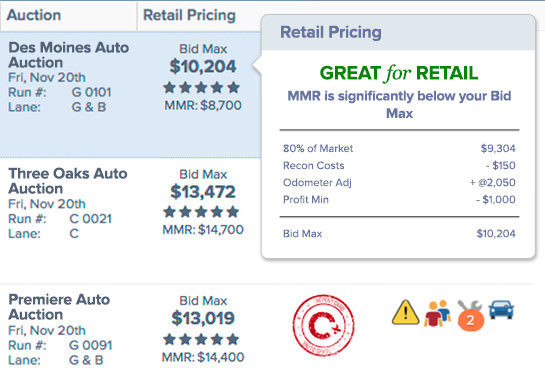Screen dimensions: 545x385
Task: Click the MMR: $14,700 value
Action: [x=203, y=230]
